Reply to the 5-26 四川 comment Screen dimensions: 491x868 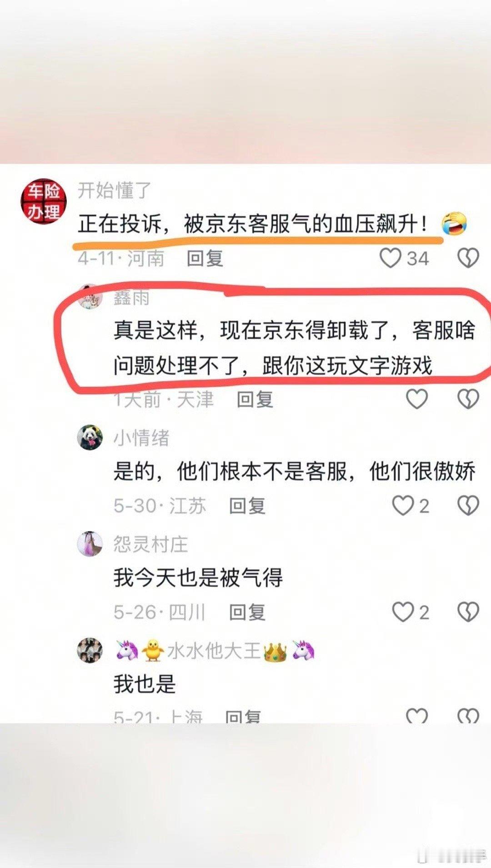pos(247,612)
